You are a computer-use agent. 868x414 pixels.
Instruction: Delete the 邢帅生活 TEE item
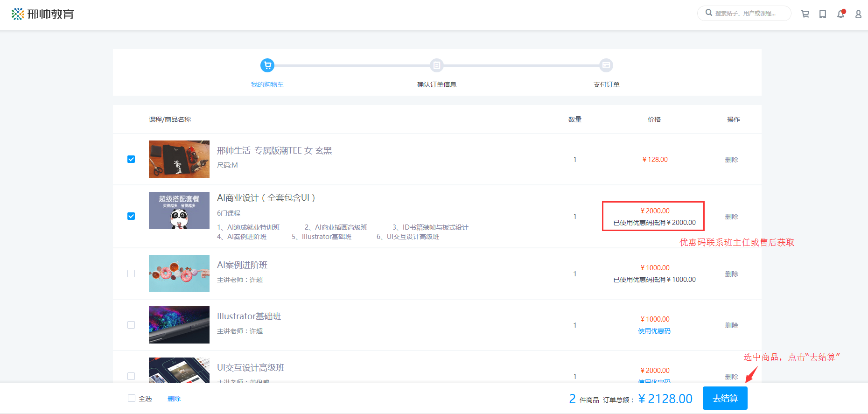tap(731, 160)
